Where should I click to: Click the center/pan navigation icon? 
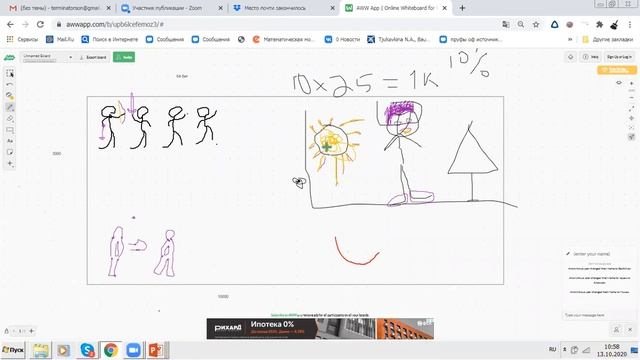tap(631, 118)
